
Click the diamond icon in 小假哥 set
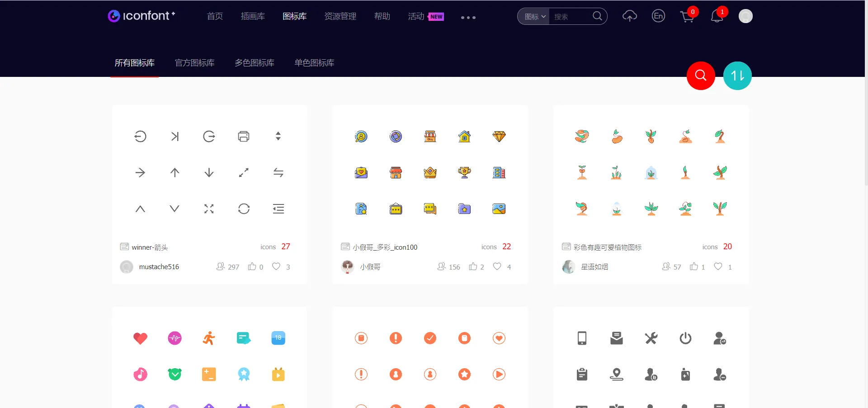click(499, 136)
